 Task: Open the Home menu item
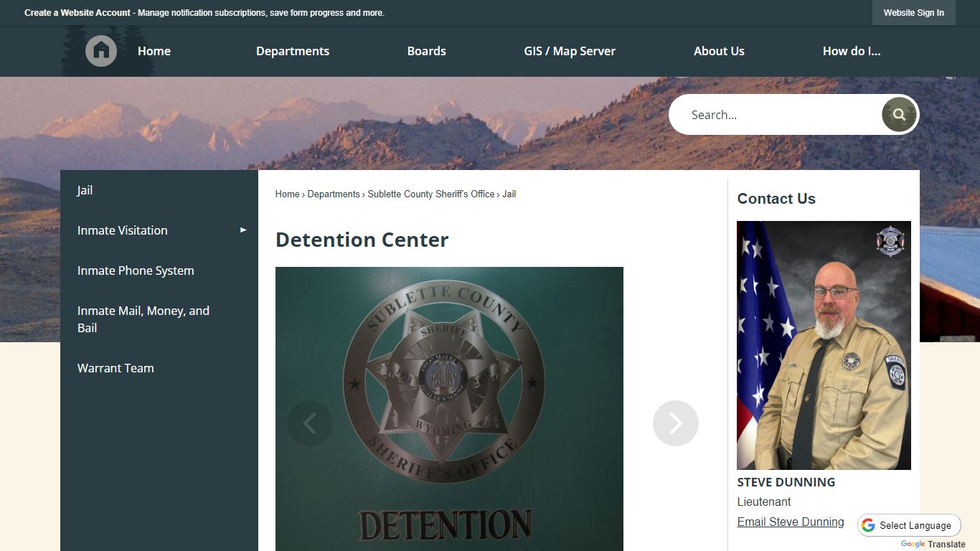pos(154,51)
